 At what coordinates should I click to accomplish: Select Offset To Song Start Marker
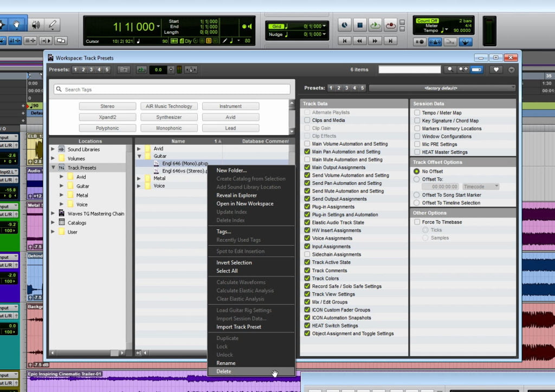417,195
